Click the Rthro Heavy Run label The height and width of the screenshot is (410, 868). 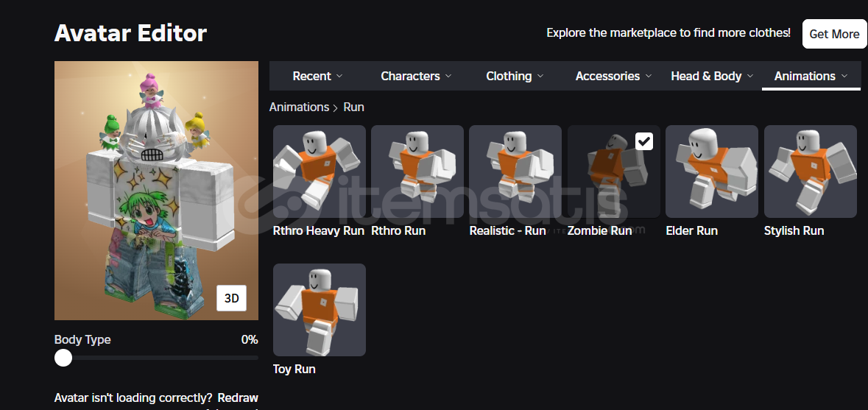pos(318,230)
